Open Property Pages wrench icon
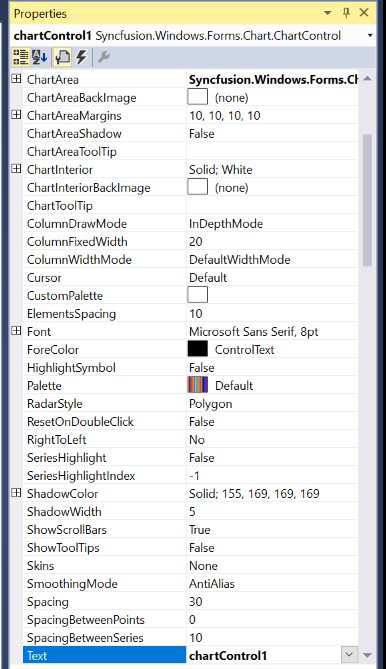386x669 pixels. [104, 57]
